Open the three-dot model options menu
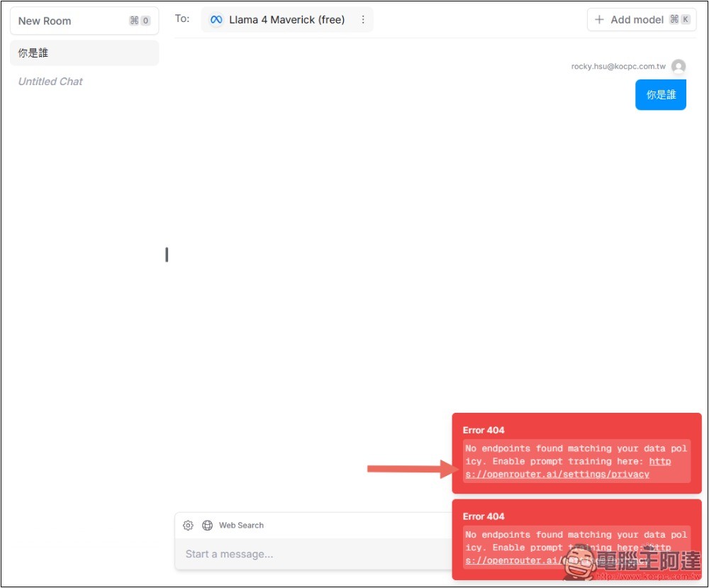Image resolution: width=709 pixels, height=588 pixels. coord(363,20)
